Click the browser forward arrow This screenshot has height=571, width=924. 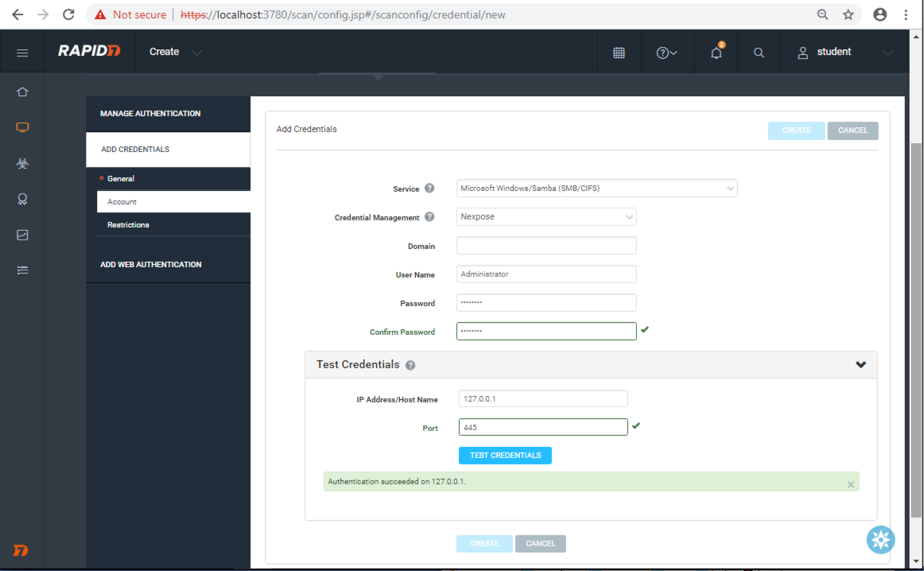pyautogui.click(x=43, y=15)
